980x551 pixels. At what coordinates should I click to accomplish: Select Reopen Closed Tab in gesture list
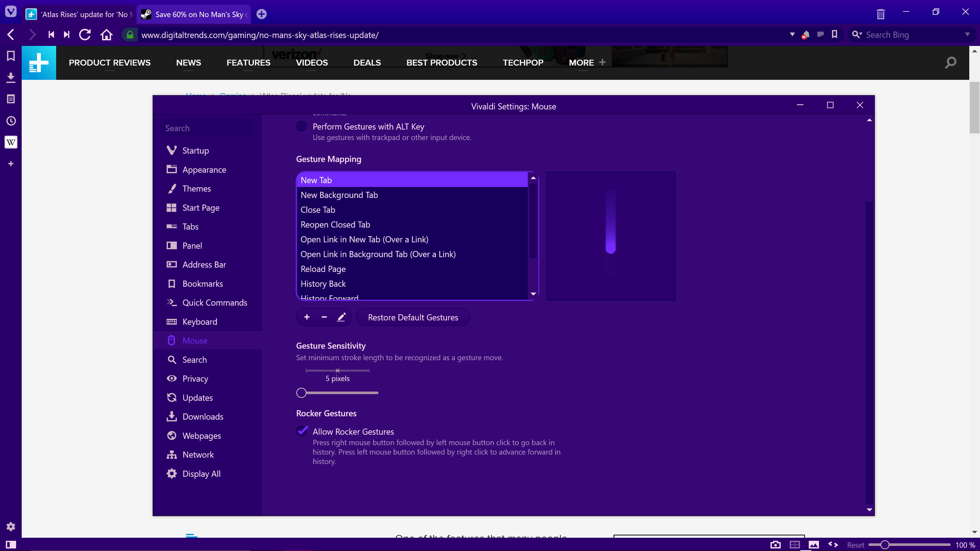pos(335,224)
